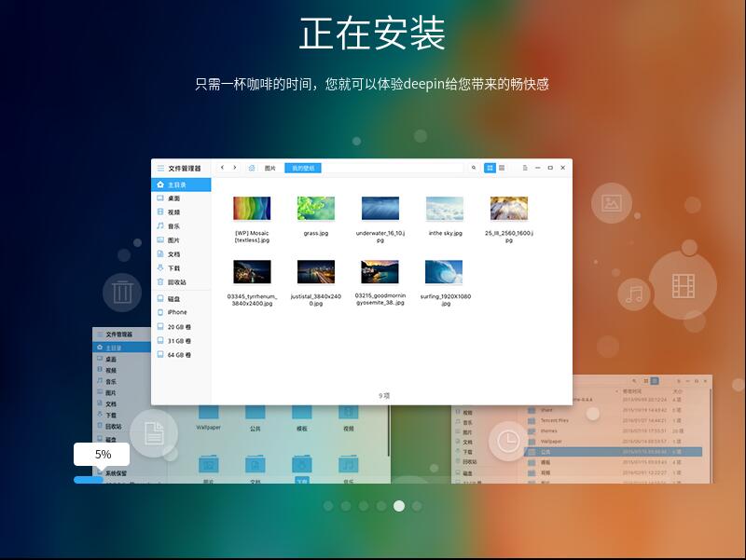The height and width of the screenshot is (560, 746).
Task: Click the search magnifier in the front file manager
Action: [x=474, y=168]
